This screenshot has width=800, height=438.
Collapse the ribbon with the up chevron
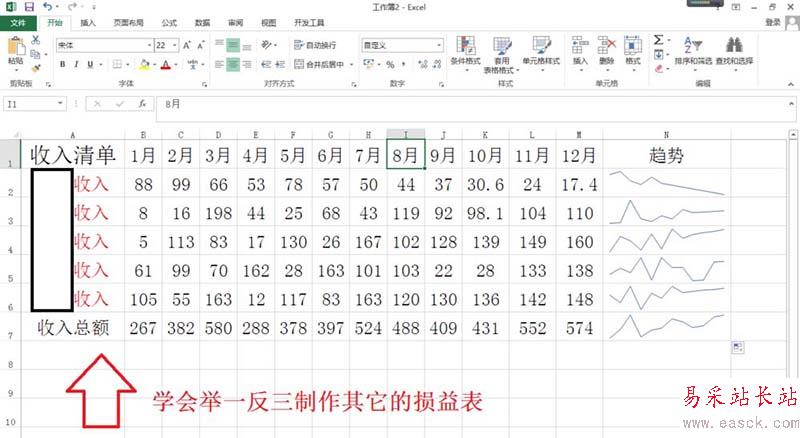(x=791, y=84)
